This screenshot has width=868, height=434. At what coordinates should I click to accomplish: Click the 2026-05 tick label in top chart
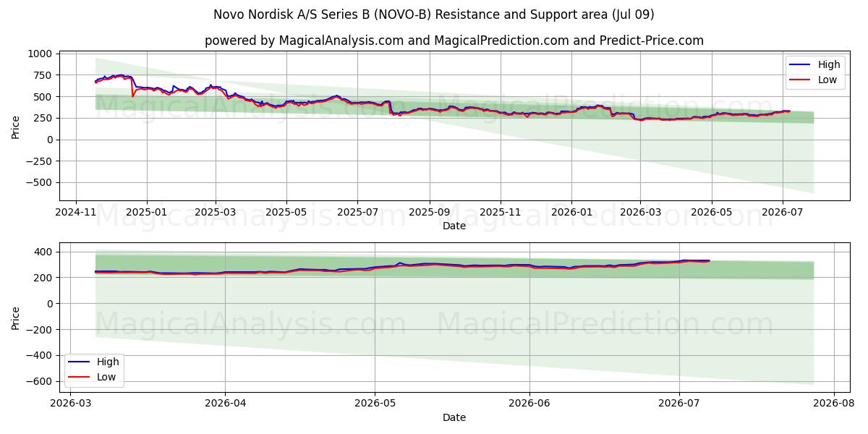pos(710,213)
